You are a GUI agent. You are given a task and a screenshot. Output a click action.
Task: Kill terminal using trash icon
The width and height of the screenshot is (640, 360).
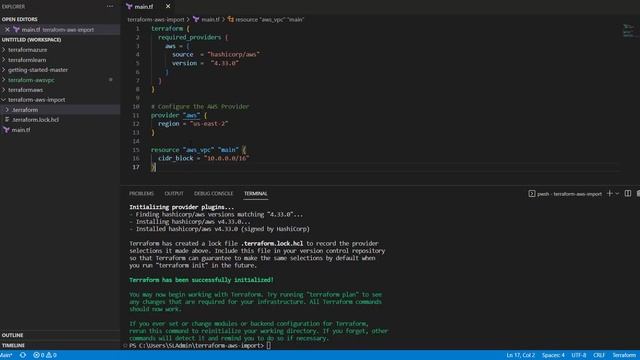point(638,193)
